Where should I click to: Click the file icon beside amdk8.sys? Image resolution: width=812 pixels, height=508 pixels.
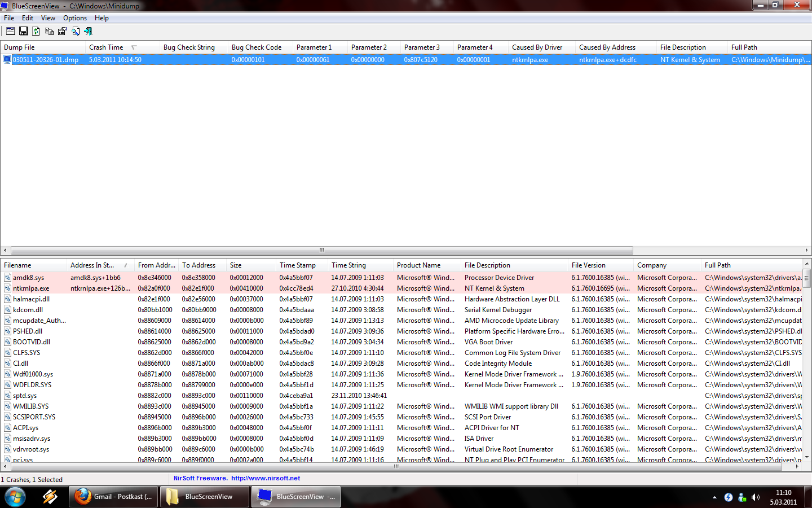(7, 278)
